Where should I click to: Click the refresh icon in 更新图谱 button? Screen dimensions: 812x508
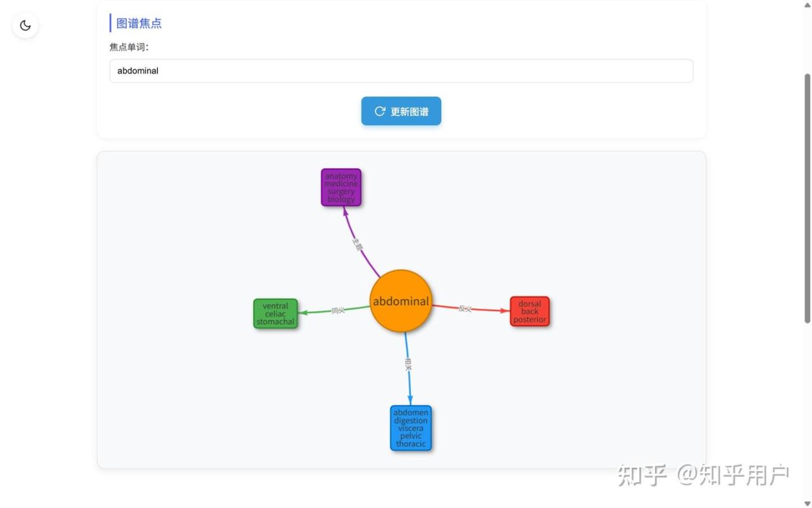pyautogui.click(x=380, y=111)
